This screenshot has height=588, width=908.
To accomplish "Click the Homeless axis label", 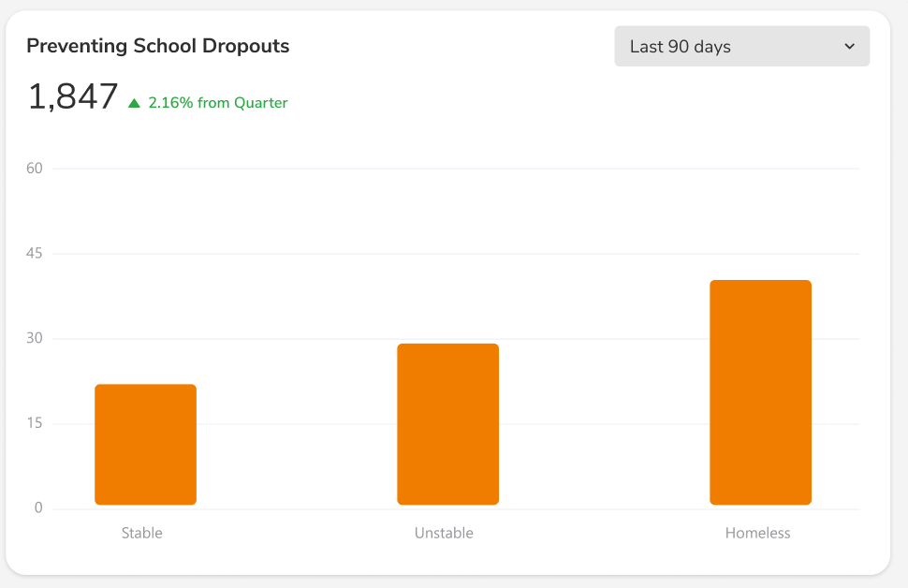I will point(757,533).
